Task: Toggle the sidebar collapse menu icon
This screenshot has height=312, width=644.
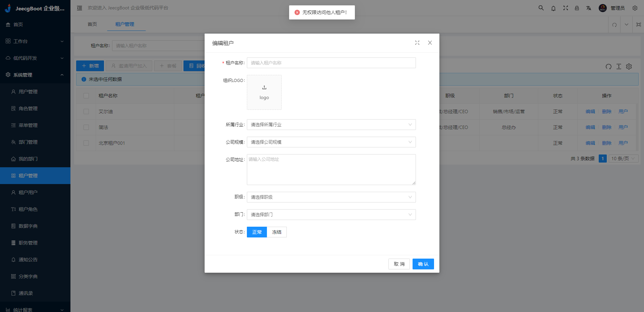Action: click(79, 8)
